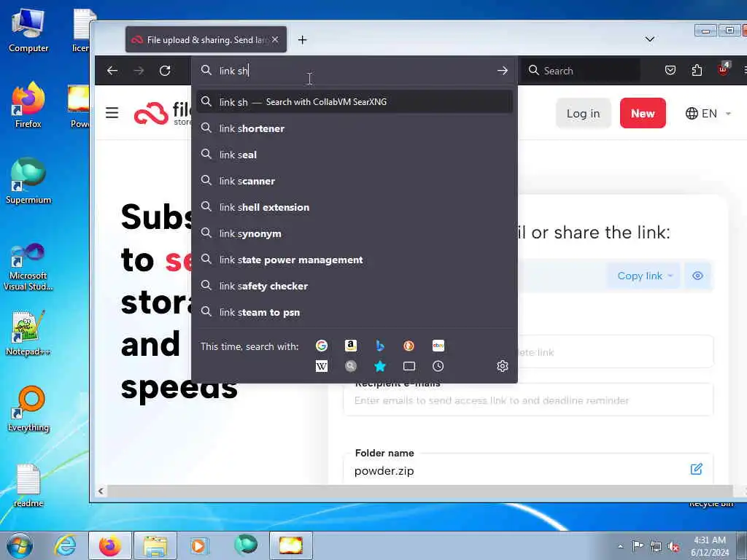The image size is (747, 560).
Task: Search this time with eBay
Action: tap(438, 346)
